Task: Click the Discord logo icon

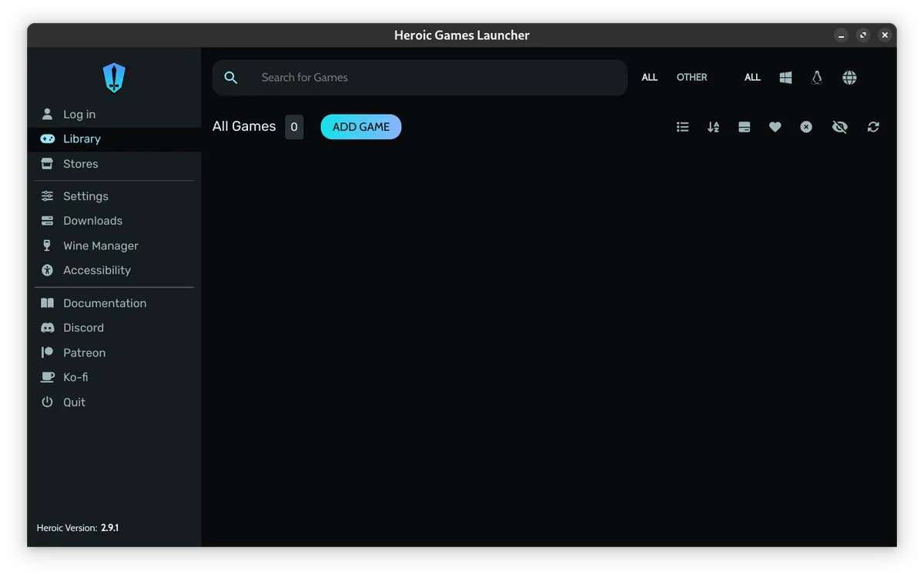Action: [48, 328]
